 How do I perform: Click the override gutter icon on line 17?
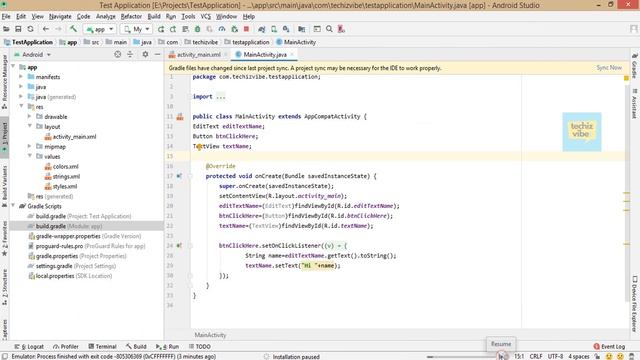click(x=179, y=176)
